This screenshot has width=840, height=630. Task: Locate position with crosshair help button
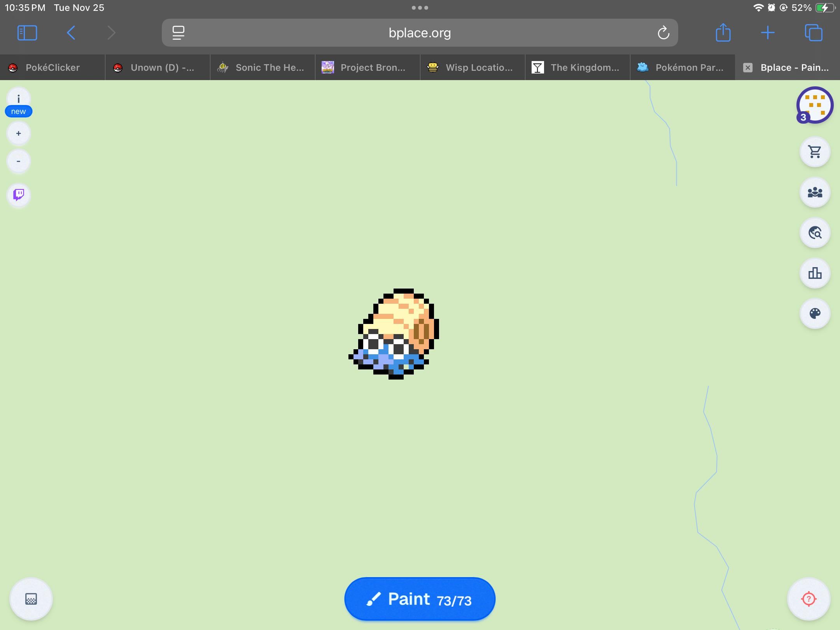pyautogui.click(x=808, y=598)
